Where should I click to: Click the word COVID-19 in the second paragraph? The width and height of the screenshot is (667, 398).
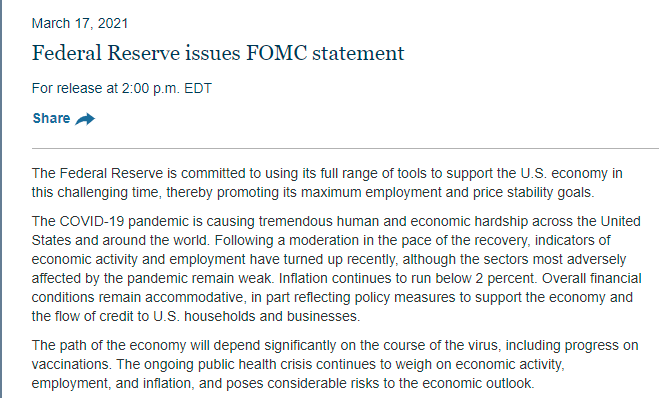91,222
